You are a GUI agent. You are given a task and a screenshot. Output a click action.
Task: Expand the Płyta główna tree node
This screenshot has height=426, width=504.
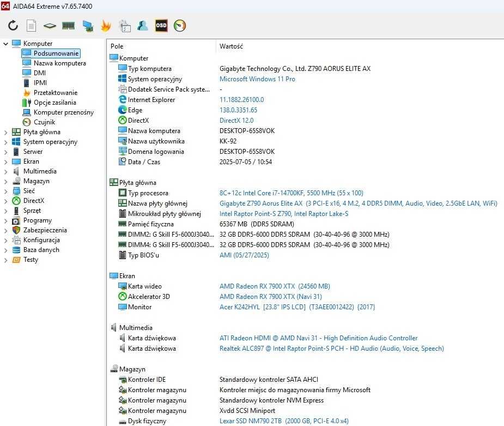[x=5, y=132]
